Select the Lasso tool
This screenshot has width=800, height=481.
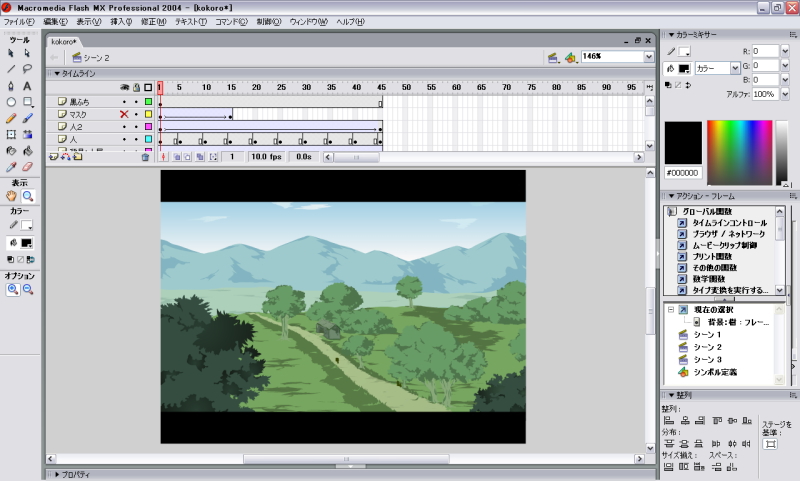coord(27,69)
